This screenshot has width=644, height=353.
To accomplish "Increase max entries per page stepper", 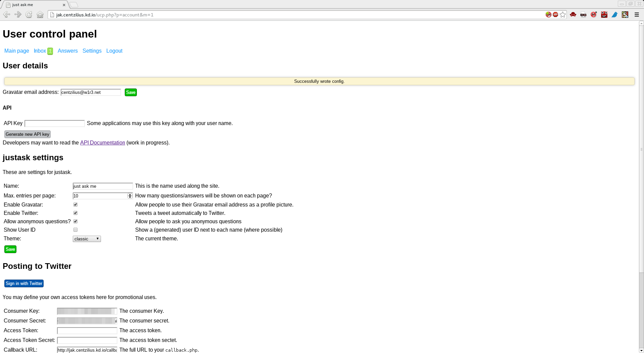I will click(x=130, y=194).
